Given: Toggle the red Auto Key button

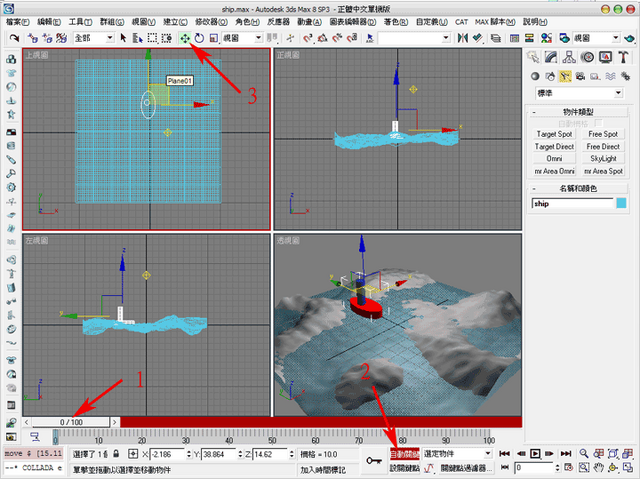Looking at the screenshot, I should coord(404,454).
